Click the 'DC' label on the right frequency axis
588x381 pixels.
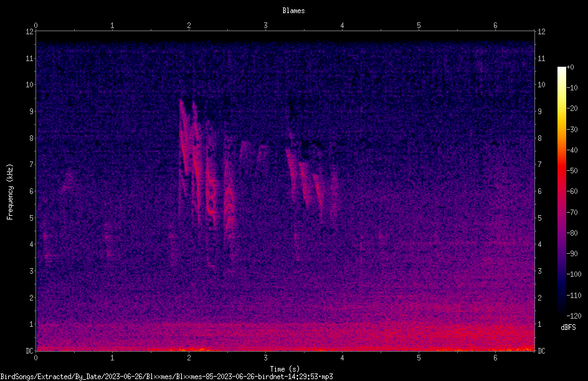click(x=541, y=351)
